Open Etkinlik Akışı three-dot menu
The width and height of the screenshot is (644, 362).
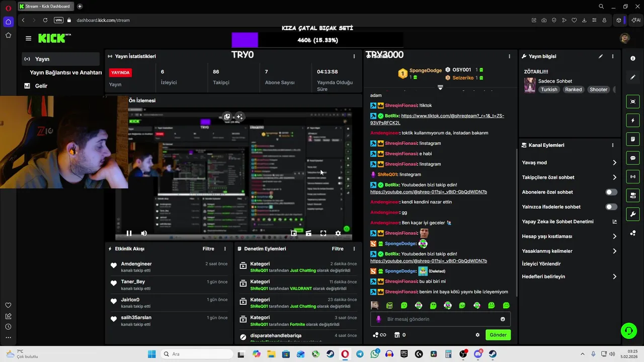[225, 249]
